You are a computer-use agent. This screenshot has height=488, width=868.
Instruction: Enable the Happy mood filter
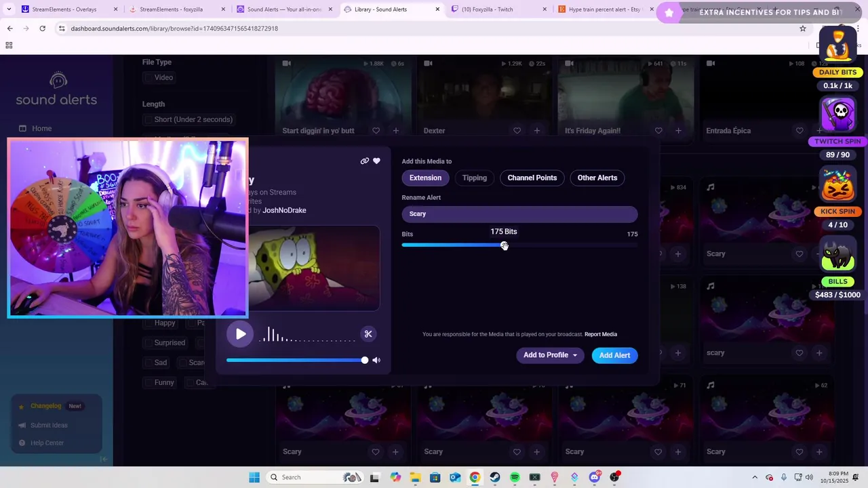pos(148,323)
